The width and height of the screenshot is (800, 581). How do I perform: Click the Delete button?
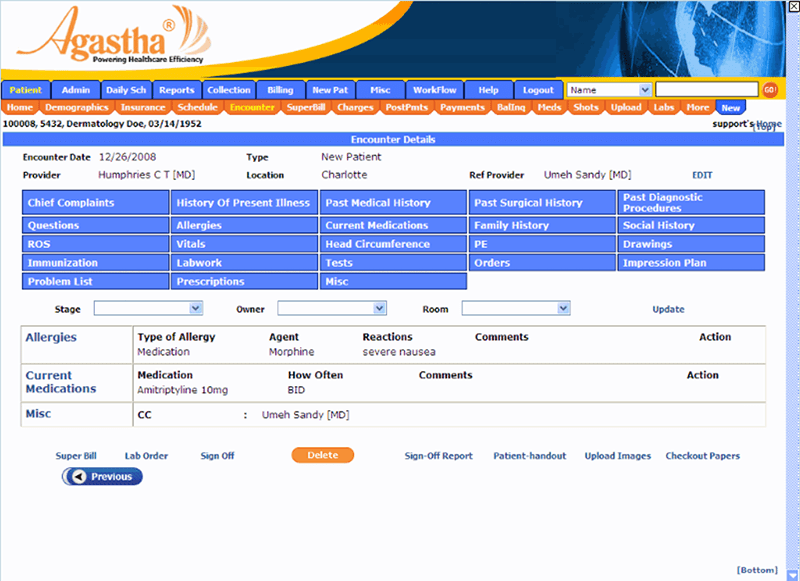322,455
